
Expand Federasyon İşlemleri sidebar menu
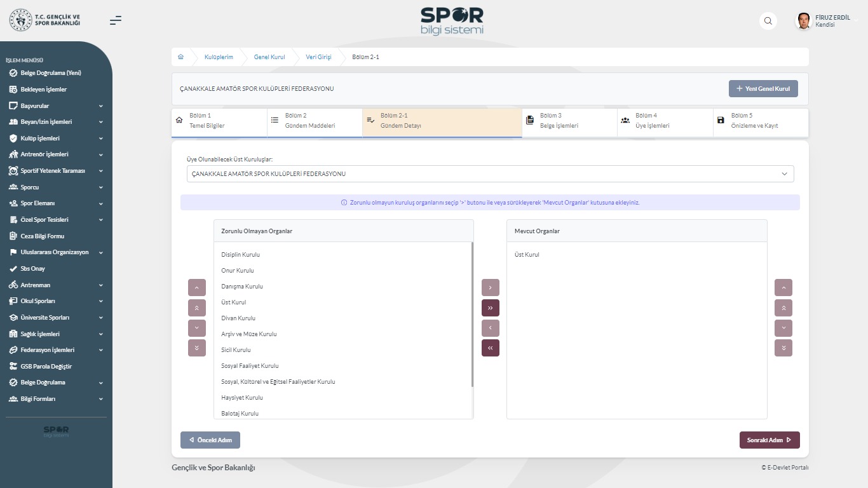click(56, 350)
